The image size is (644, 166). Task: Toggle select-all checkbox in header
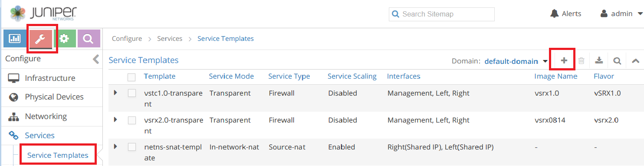point(131,77)
